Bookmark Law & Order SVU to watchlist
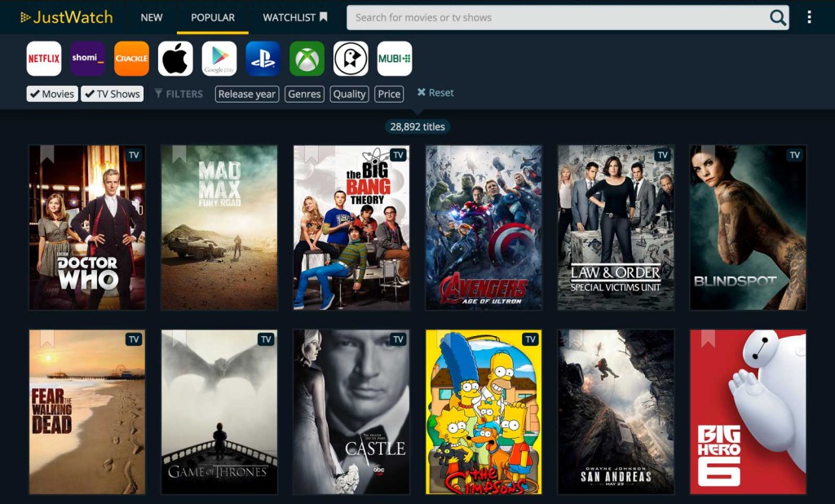Screen dimensions: 835x504 coord(576,153)
